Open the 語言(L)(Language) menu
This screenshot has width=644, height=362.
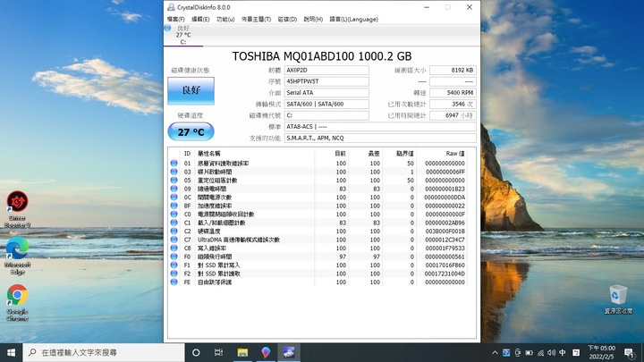(353, 20)
